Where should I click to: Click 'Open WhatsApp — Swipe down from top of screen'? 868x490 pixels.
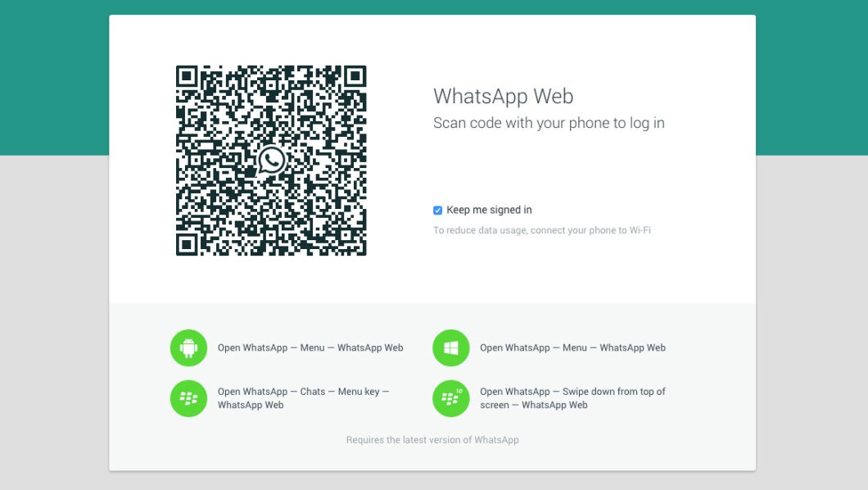click(572, 398)
